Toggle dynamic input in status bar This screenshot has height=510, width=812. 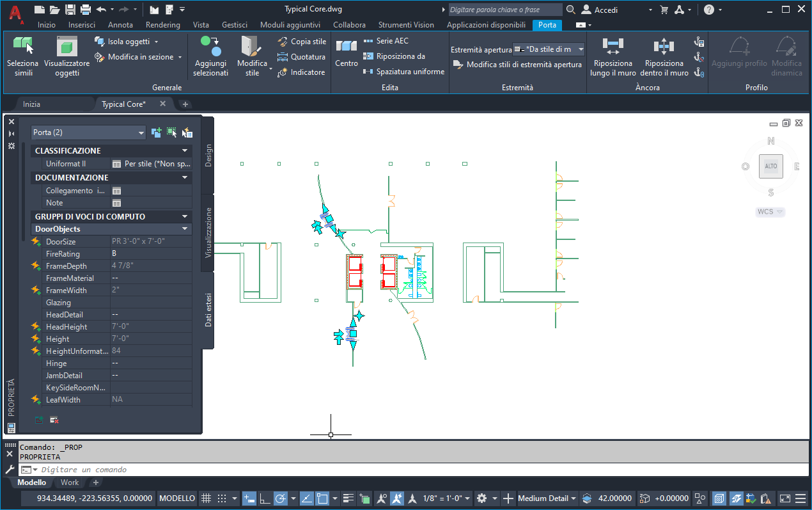[x=249, y=498]
